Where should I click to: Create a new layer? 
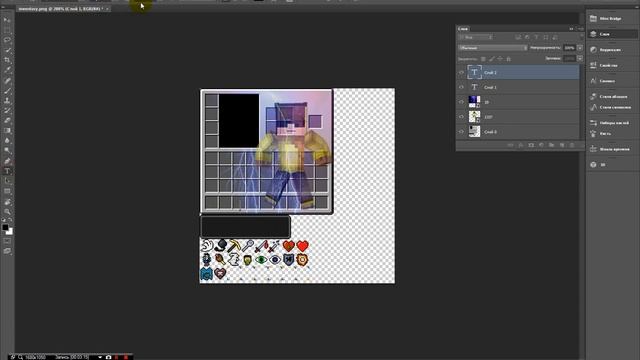click(x=562, y=145)
